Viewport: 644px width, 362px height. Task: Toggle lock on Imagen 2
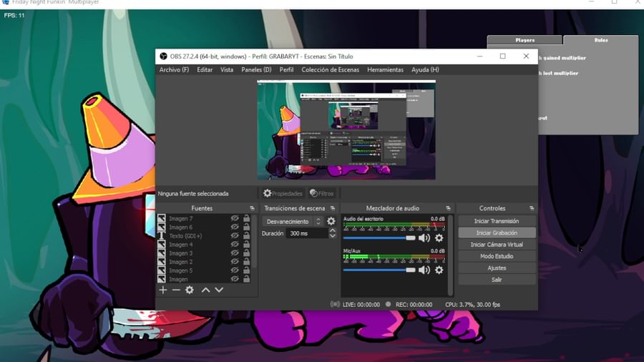pyautogui.click(x=246, y=262)
